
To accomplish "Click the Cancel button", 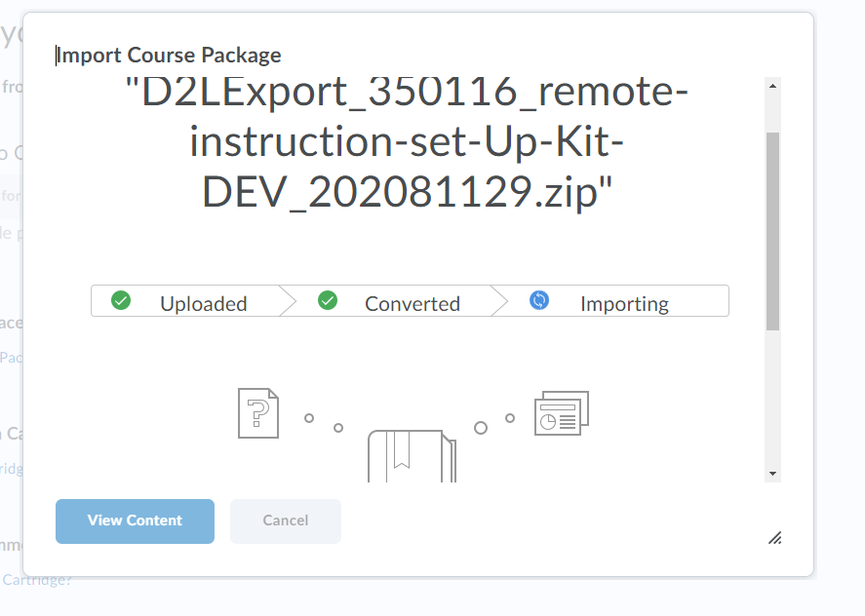I will [286, 521].
